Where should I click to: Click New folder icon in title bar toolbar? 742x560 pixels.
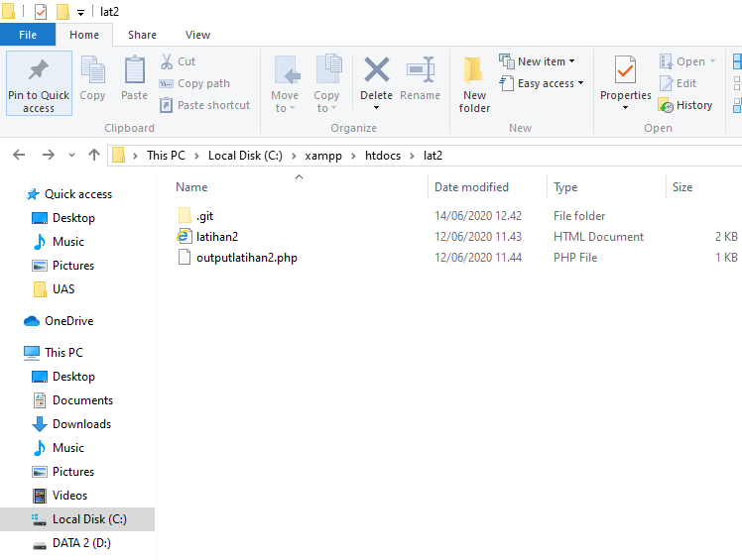[x=62, y=12]
